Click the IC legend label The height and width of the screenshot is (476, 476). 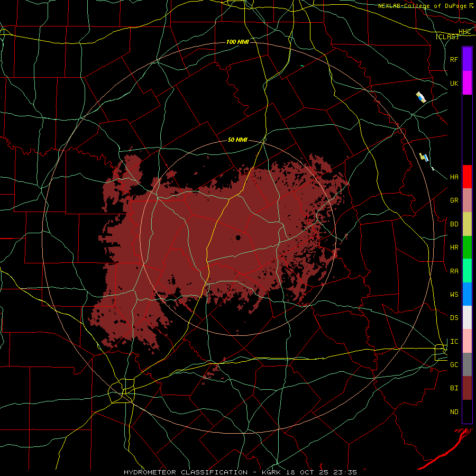pos(454,342)
